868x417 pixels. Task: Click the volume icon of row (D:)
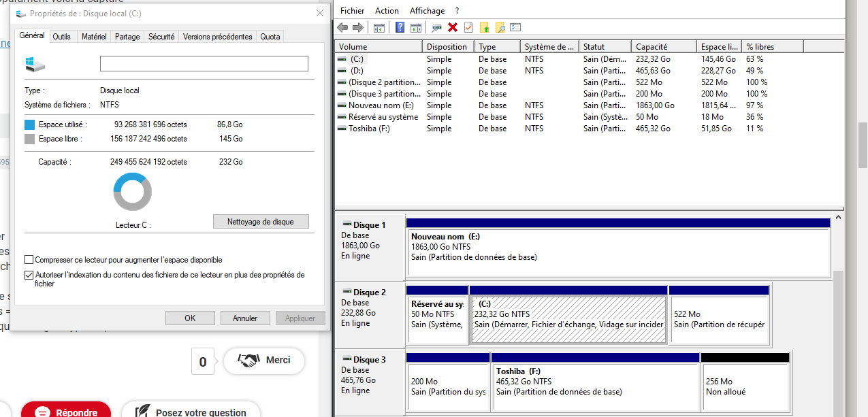[342, 71]
